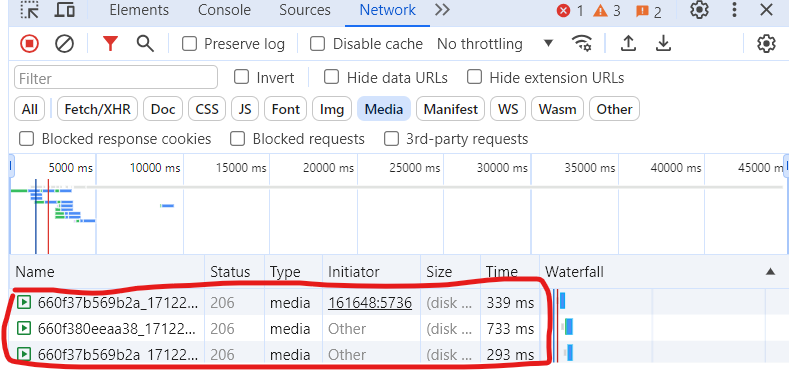Filter by All request types
The image size is (789, 370).
tap(30, 109)
